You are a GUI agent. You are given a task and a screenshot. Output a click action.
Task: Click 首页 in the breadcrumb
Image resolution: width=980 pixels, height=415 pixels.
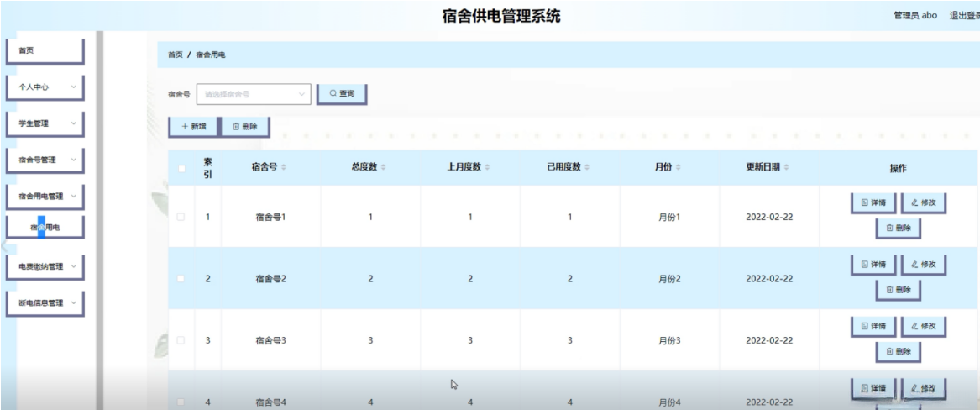pos(175,55)
